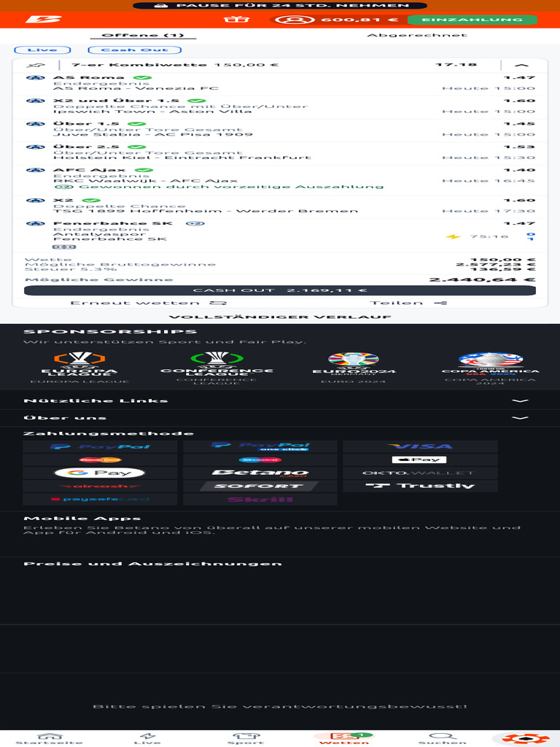
Task: Share the bet via Teilen
Action: click(x=408, y=303)
